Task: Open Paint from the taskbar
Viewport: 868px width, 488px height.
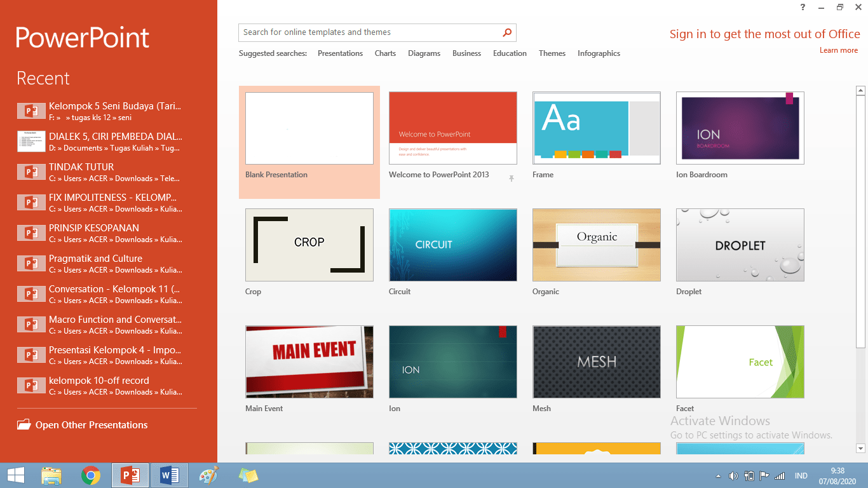Action: tap(208, 475)
